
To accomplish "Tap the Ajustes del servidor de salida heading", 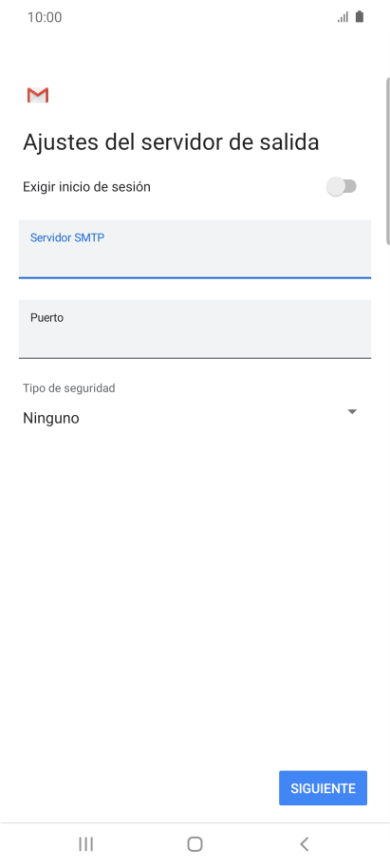I will pyautogui.click(x=171, y=142).
